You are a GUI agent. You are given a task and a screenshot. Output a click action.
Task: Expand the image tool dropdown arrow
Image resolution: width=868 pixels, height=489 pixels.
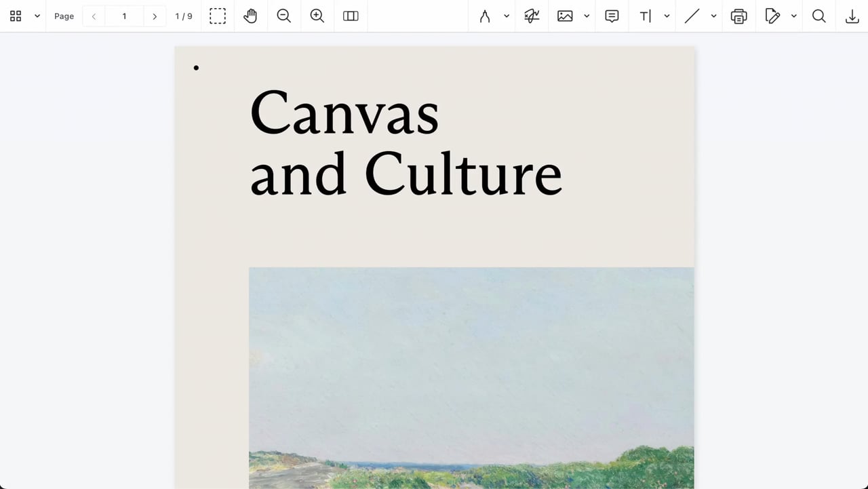pyautogui.click(x=587, y=16)
